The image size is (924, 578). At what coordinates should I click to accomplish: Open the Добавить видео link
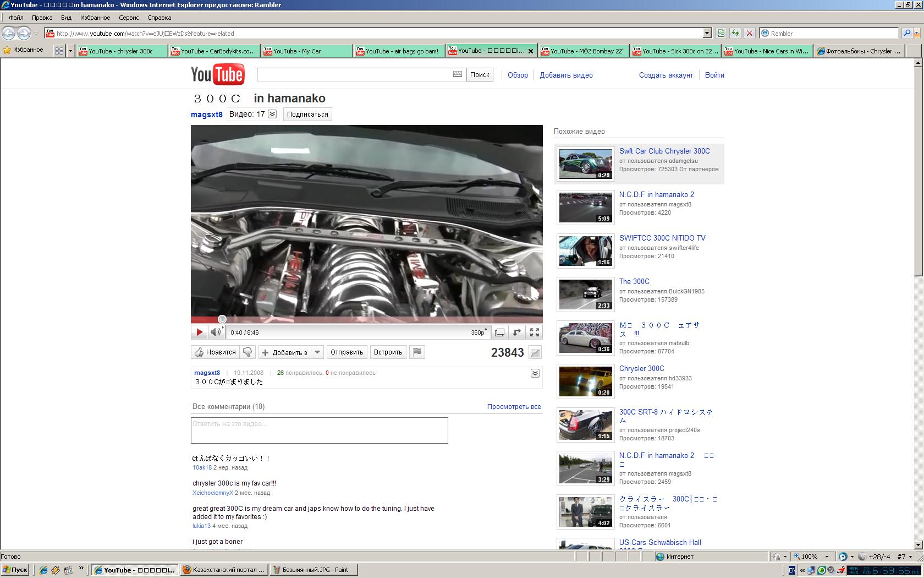point(566,75)
